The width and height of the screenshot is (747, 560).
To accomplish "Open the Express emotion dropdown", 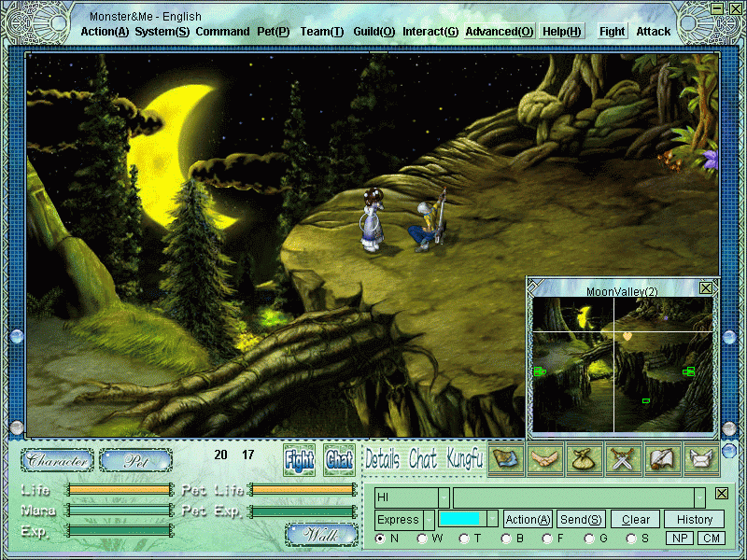I will (x=430, y=519).
